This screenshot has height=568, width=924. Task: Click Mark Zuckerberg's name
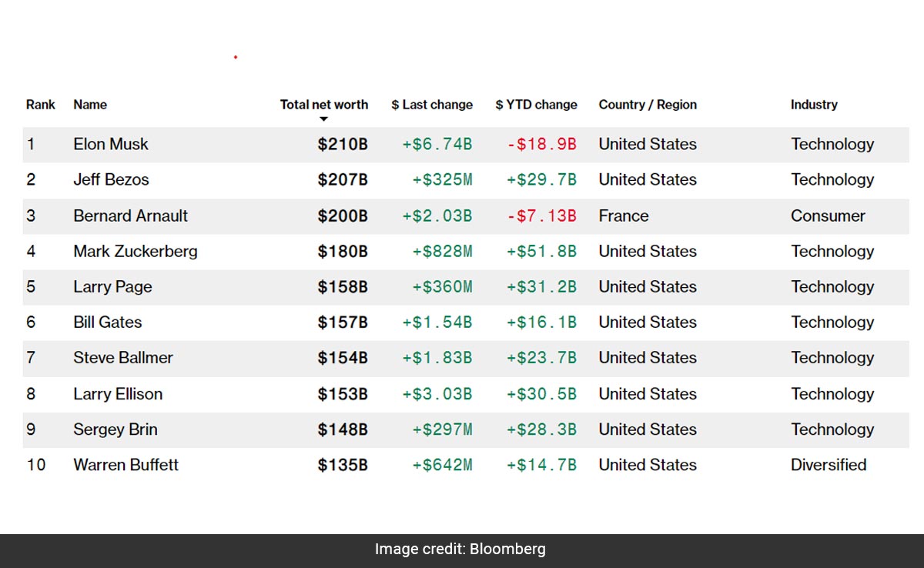[135, 251]
